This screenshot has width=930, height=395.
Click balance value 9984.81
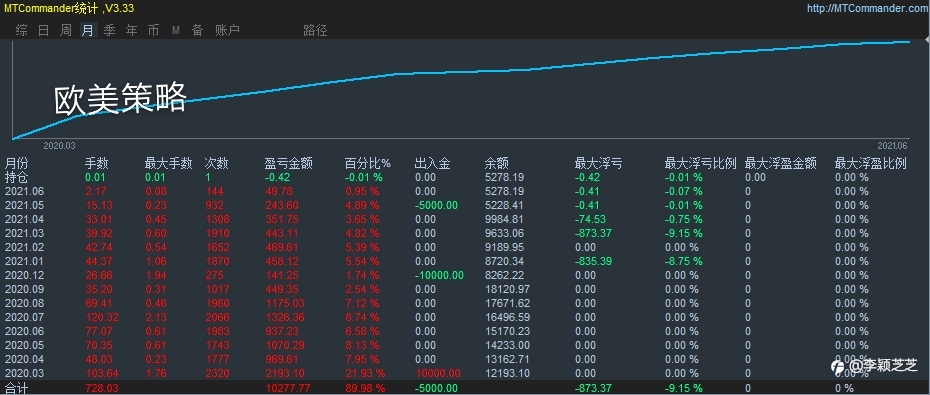pyautogui.click(x=505, y=219)
